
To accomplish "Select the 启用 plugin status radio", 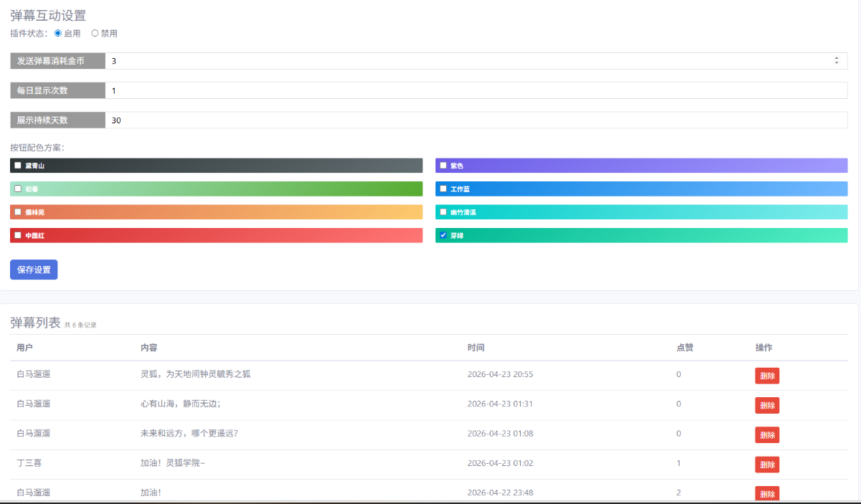I will point(58,33).
